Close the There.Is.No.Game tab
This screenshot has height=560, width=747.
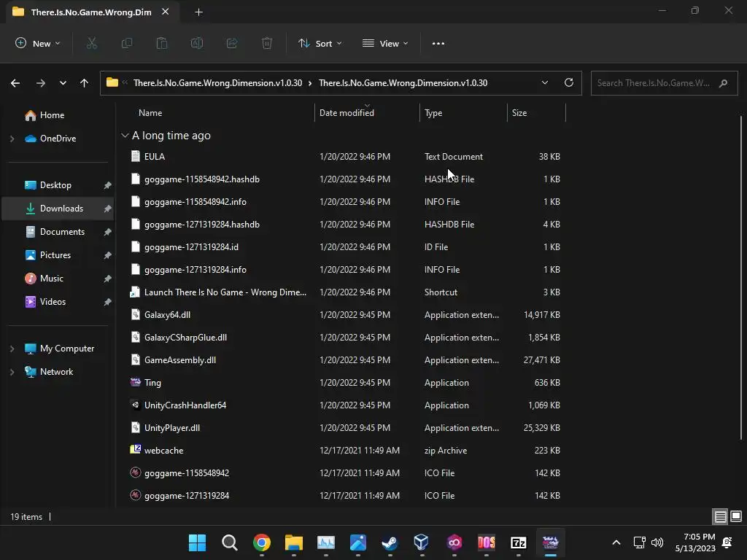pyautogui.click(x=166, y=12)
